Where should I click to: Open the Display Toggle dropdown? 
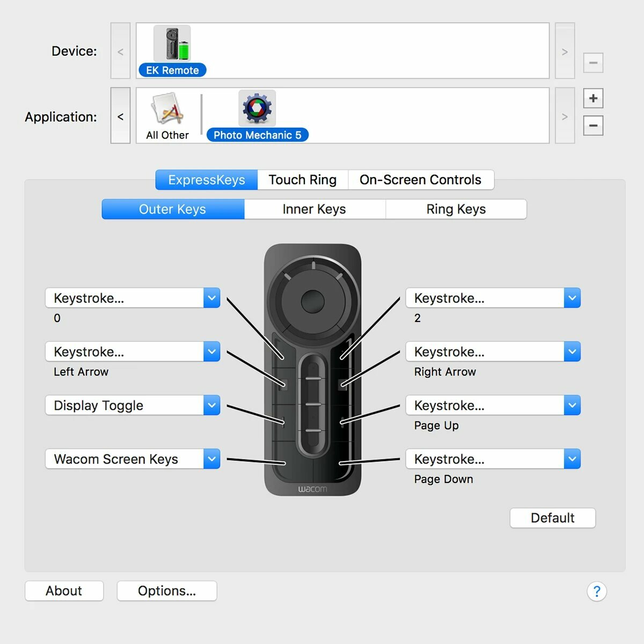(x=133, y=405)
